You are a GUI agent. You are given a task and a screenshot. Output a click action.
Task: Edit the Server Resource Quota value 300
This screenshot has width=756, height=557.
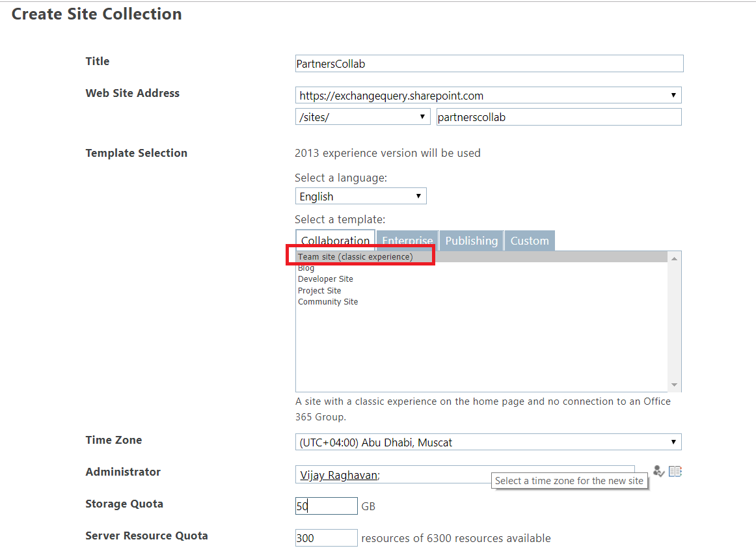(x=326, y=537)
